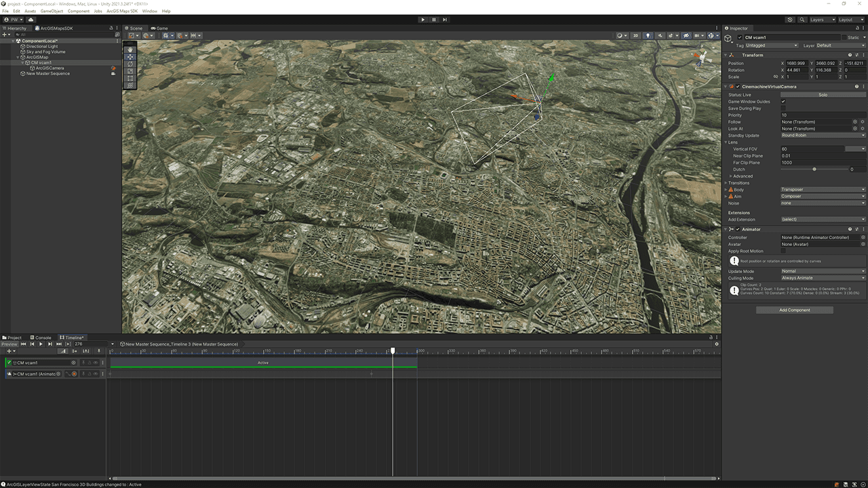
Task: Toggle Game Window Guides checkbox
Action: [x=784, y=101]
